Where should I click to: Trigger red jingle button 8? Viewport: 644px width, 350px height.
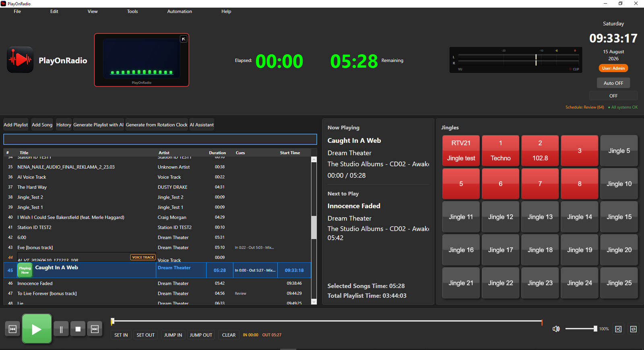580,184
